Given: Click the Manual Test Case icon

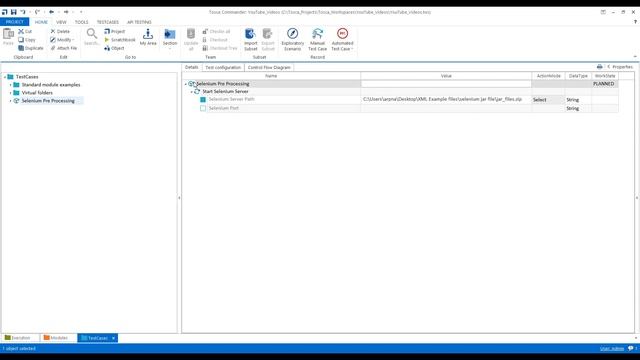Looking at the screenshot, I should click(x=318, y=33).
